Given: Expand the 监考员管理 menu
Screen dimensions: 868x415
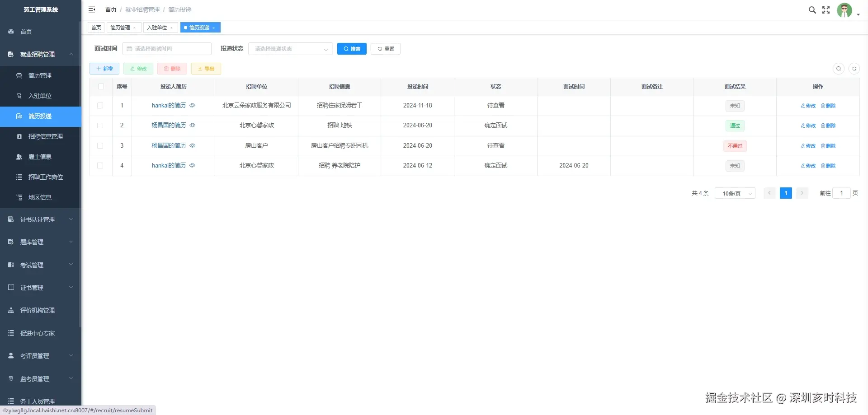Looking at the screenshot, I should 41,379.
